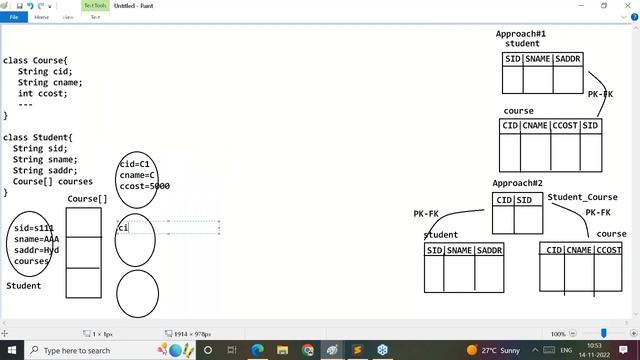Click the "saddr=Hyd" text in Student ellipse
640x360 pixels.
coord(36,250)
